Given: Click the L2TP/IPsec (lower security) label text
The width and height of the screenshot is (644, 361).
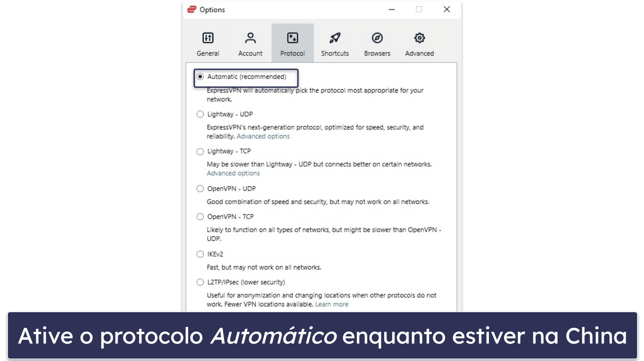Looking at the screenshot, I should coord(246,282).
